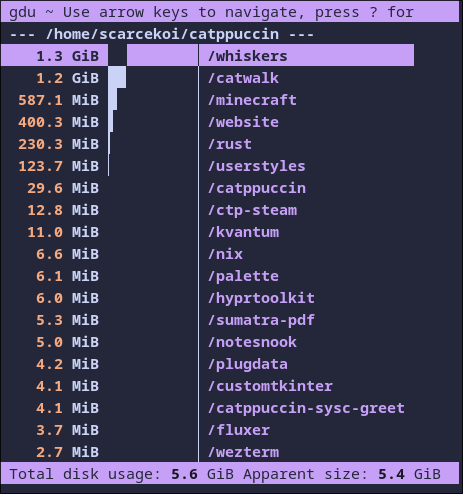Click the usage bar beside /catwalk

pyautogui.click(x=117, y=77)
